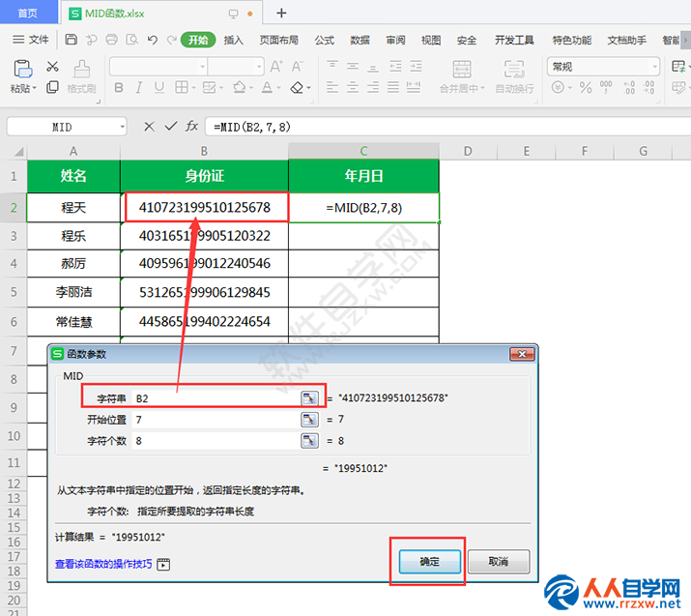Switch to the 公式 ribbon tab
The height and width of the screenshot is (616, 691).
click(x=325, y=40)
